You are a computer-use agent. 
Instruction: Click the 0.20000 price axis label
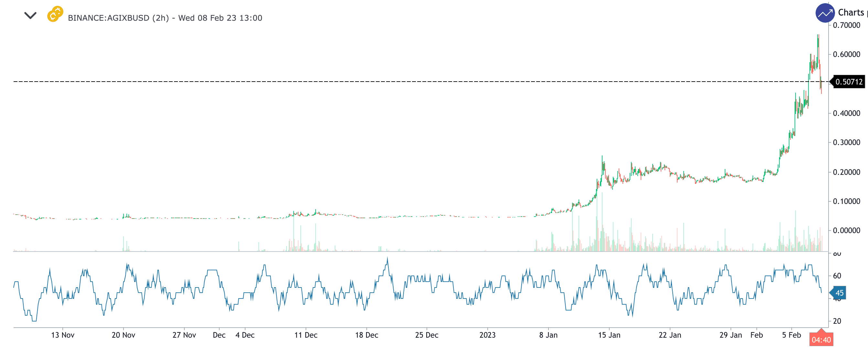(846, 172)
